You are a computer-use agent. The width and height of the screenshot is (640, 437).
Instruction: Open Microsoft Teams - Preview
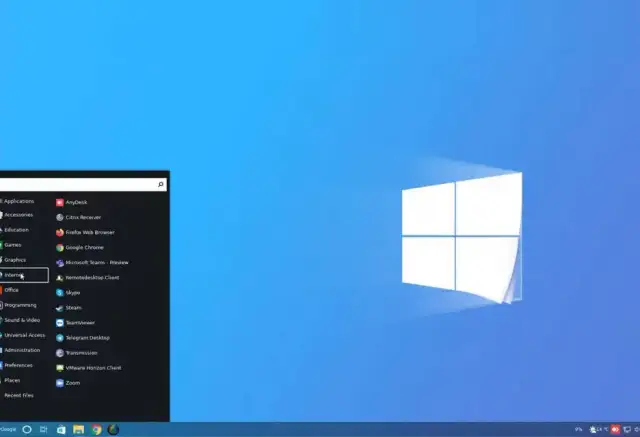coord(92,263)
